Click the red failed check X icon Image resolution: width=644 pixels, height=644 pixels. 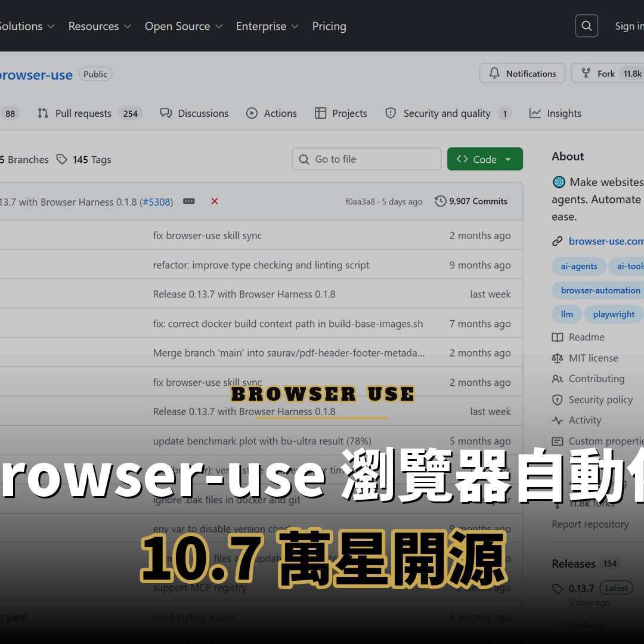click(215, 202)
